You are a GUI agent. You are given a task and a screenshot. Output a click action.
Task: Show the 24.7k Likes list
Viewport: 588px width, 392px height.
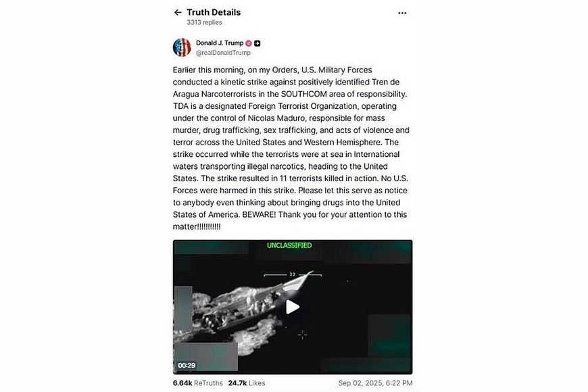[x=247, y=383]
